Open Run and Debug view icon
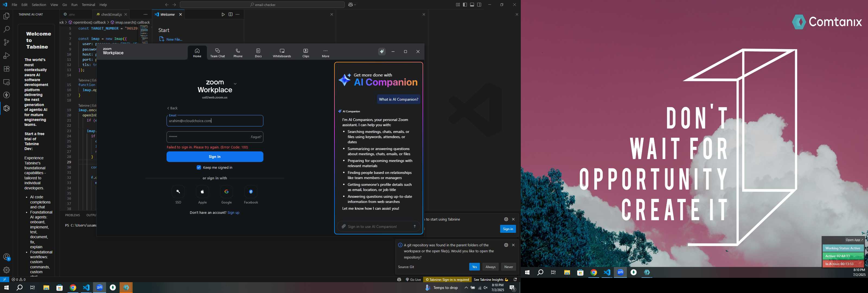Screen dimensions: 868x293 [x=7, y=56]
